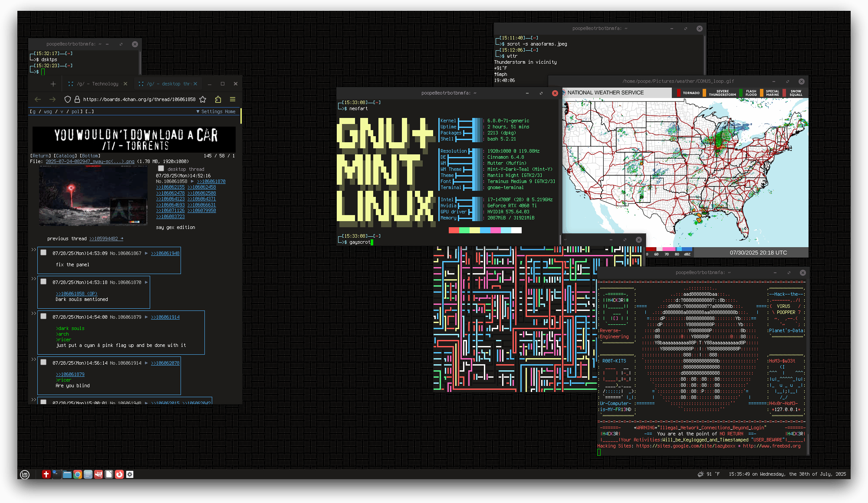Viewport: 868px width, 503px height.
Task: Open post menu arrow for No.106061879
Action: 146,317
